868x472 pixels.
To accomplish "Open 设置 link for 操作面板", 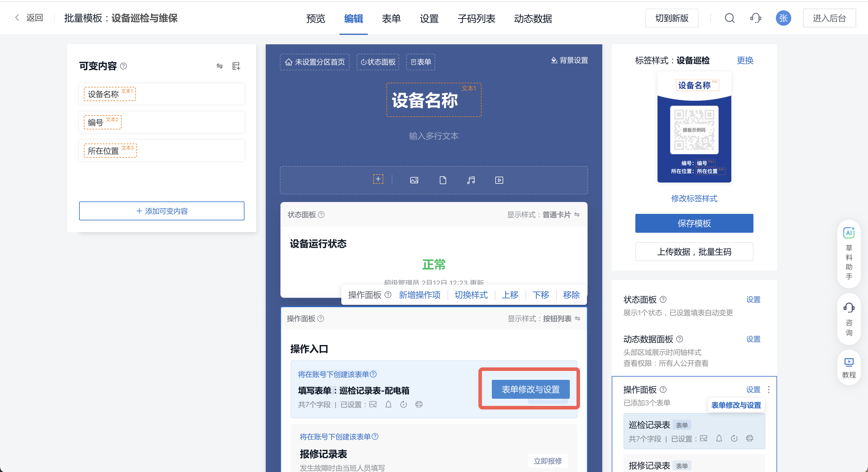I will coord(753,389).
